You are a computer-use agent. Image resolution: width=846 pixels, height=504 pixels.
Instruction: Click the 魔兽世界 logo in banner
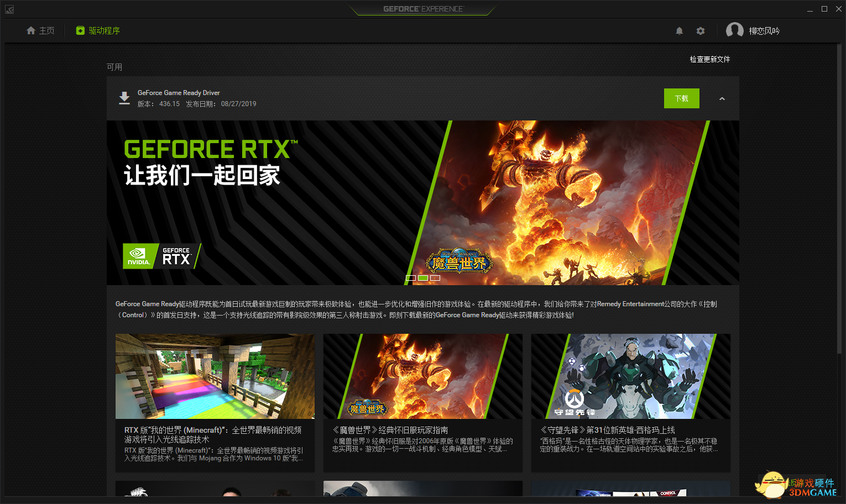[x=459, y=262]
